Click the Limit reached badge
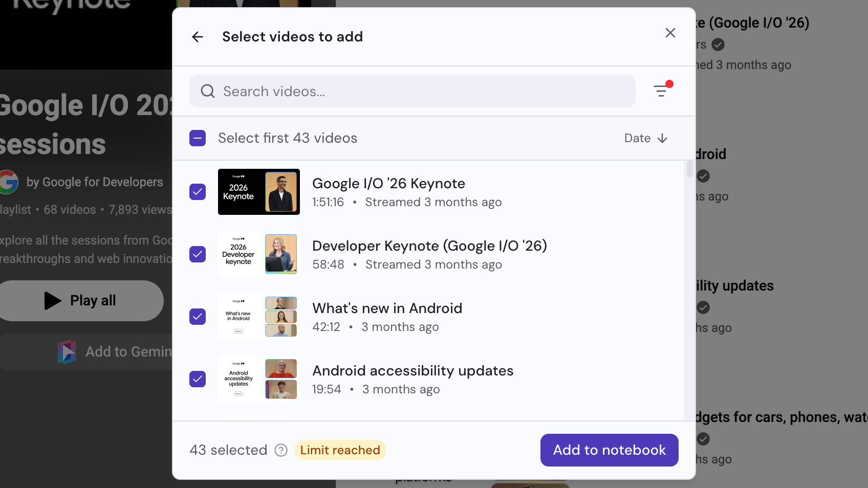868x488 pixels. [340, 450]
